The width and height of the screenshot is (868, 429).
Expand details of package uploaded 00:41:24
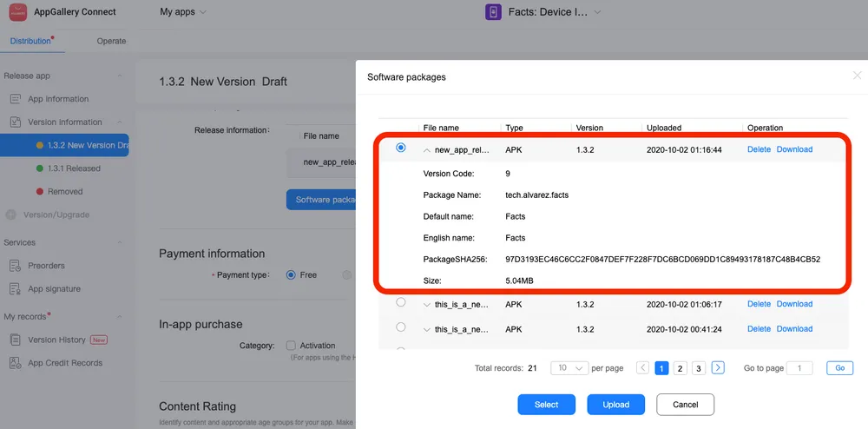tap(427, 329)
